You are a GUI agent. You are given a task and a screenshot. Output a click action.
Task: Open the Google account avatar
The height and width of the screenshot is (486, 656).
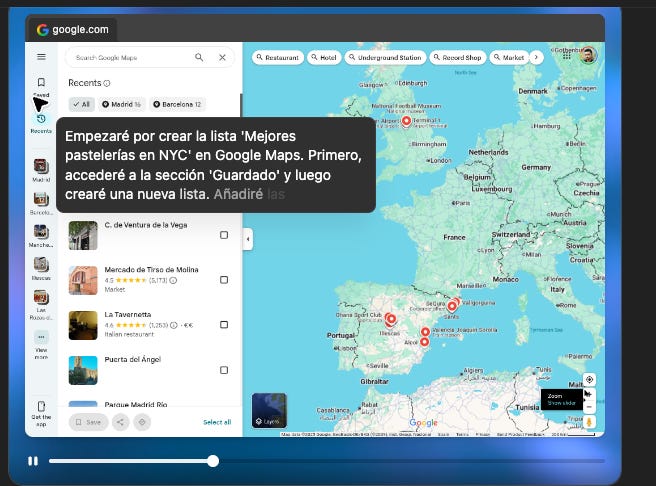(588, 55)
